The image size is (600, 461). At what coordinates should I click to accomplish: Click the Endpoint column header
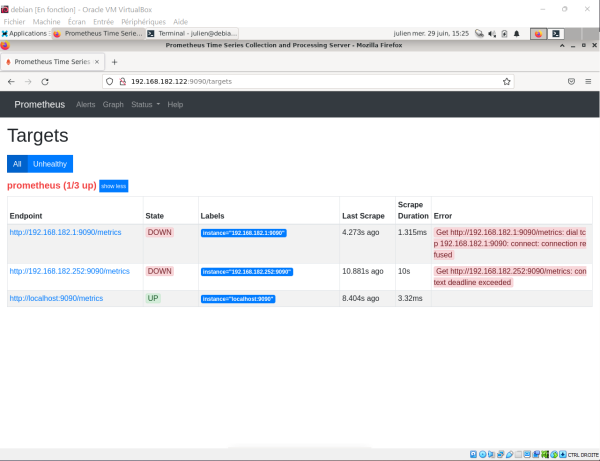(26, 216)
